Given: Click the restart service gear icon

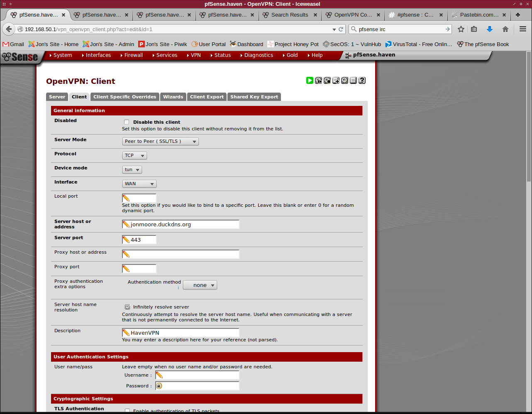Looking at the screenshot, I should pos(318,81).
